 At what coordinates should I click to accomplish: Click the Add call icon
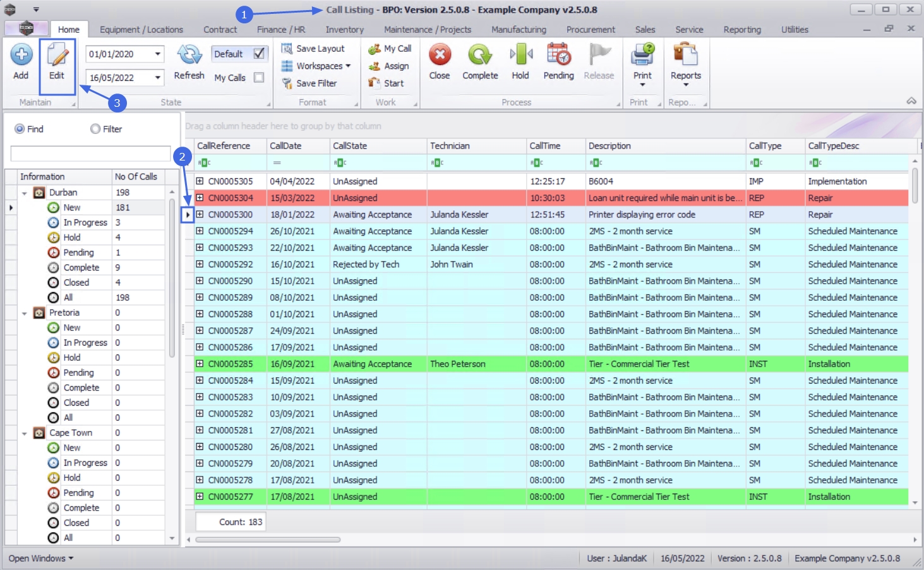[21, 55]
